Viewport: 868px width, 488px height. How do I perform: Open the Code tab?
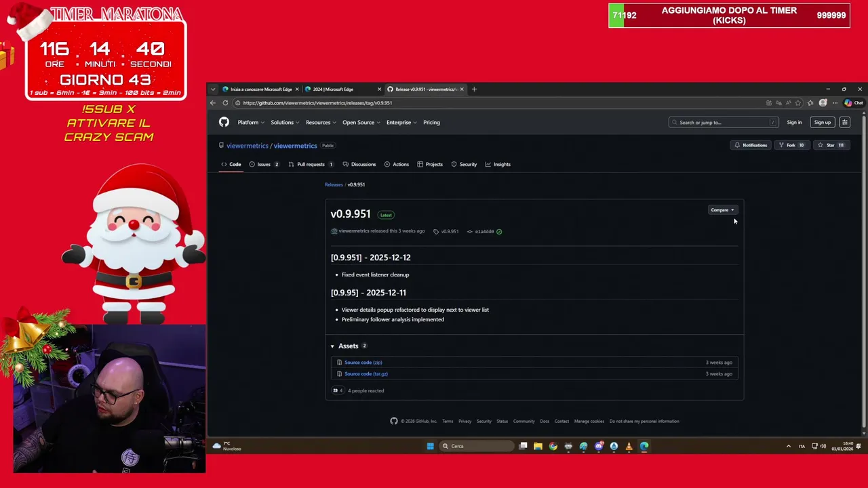pyautogui.click(x=231, y=164)
